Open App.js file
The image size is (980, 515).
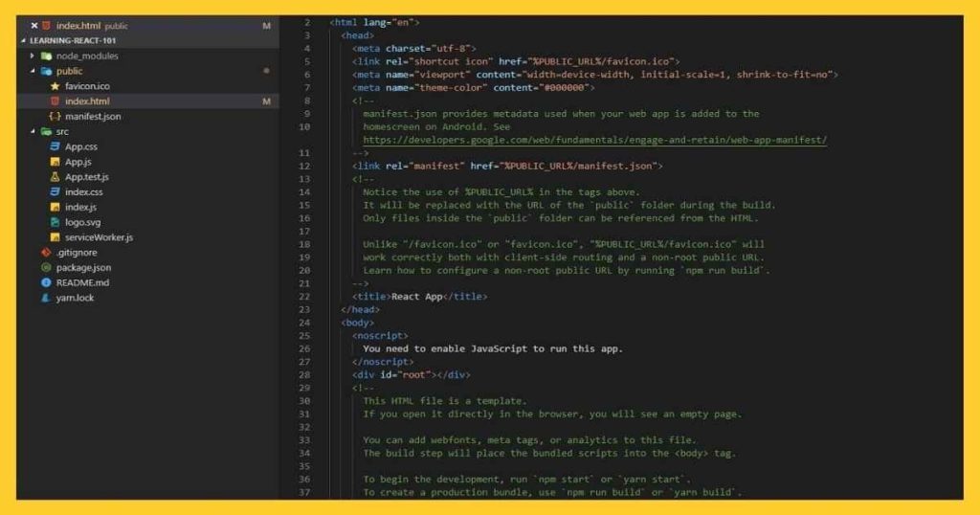coord(78,162)
